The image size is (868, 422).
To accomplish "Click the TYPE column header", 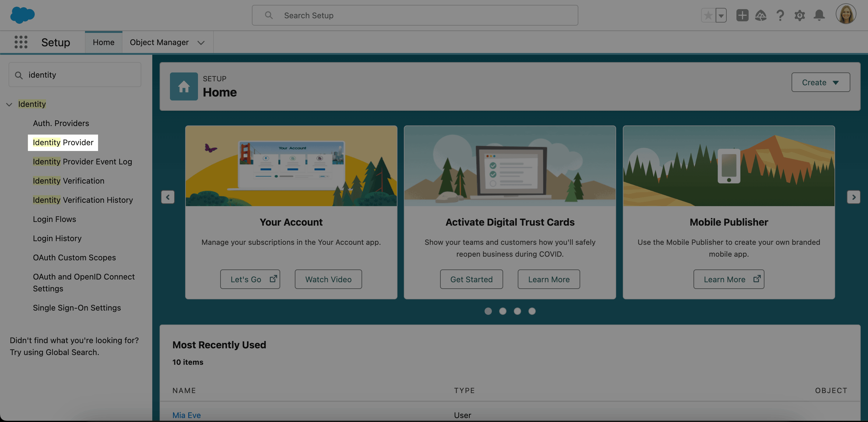I will (464, 391).
